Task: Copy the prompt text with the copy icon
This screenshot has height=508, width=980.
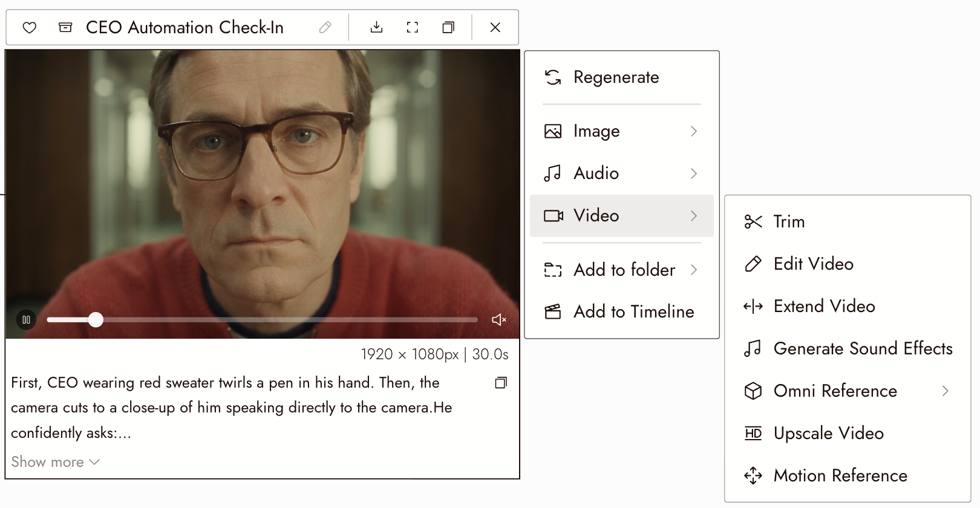Action: point(501,383)
